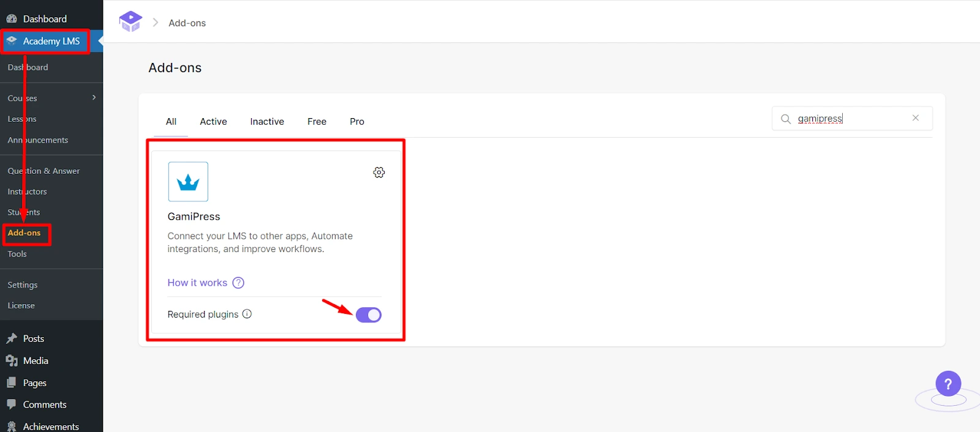The image size is (980, 432).
Task: Click the GamiPress card title
Action: coord(194,217)
